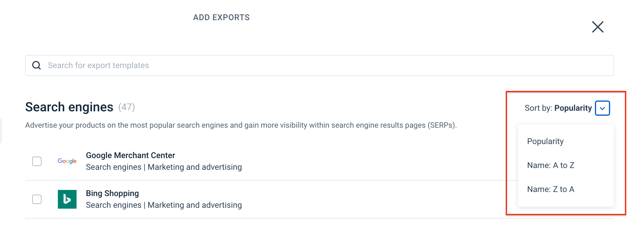This screenshot has width=644, height=225.
Task: Click the magnifying glass search icon
Action: click(x=37, y=65)
